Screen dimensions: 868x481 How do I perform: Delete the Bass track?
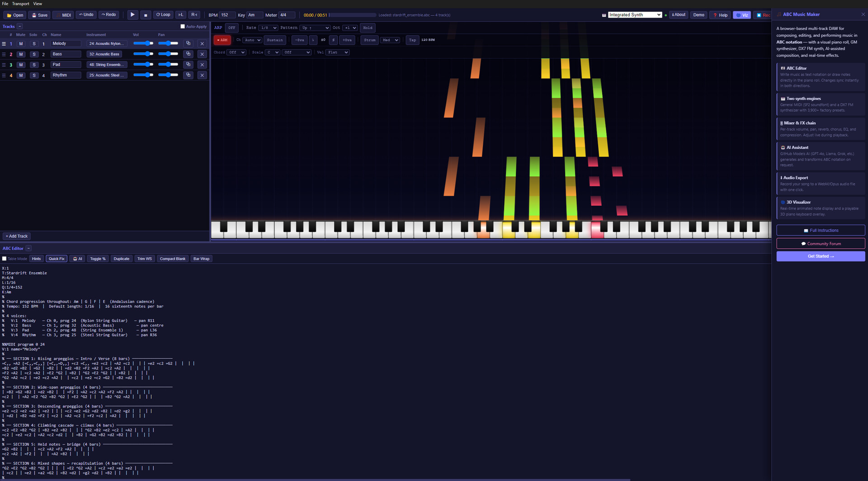click(202, 54)
